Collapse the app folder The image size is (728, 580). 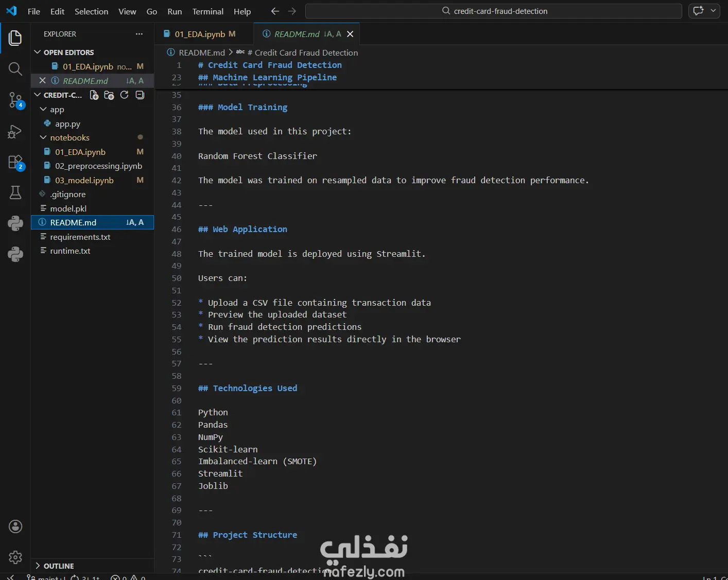43,110
